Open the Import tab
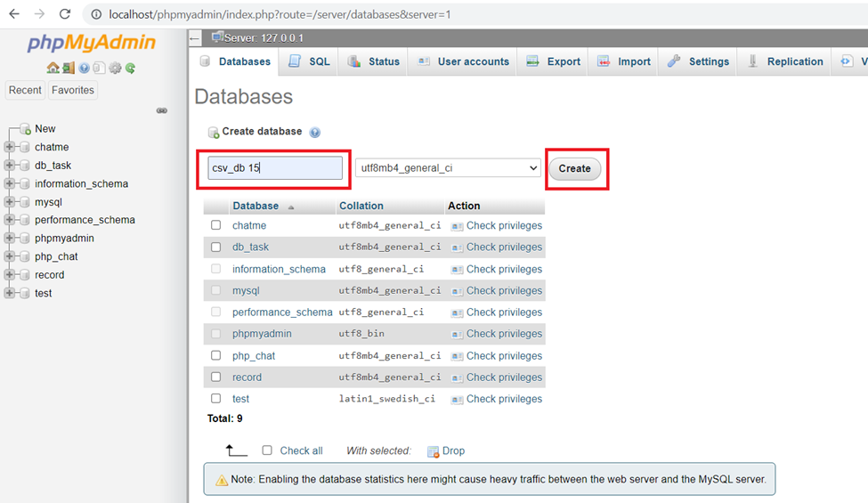The width and height of the screenshot is (868, 503). [624, 61]
